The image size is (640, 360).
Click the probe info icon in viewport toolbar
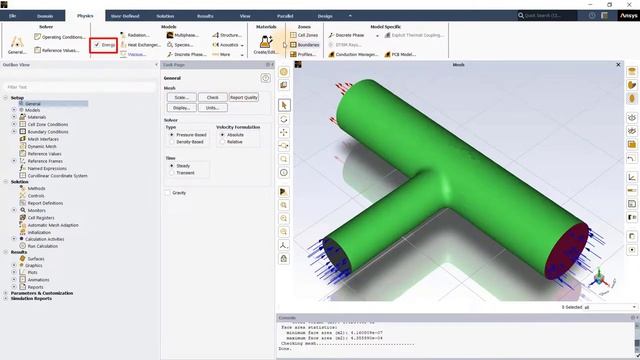[284, 173]
